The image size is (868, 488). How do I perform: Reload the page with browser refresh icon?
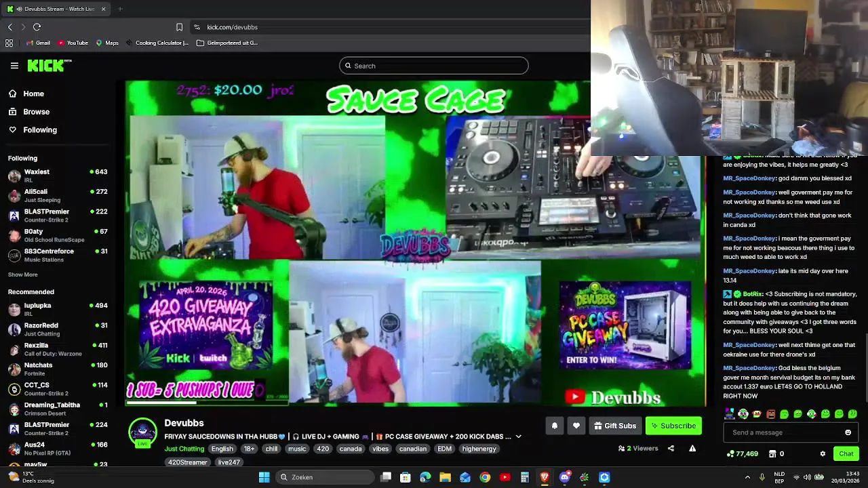pyautogui.click(x=37, y=27)
